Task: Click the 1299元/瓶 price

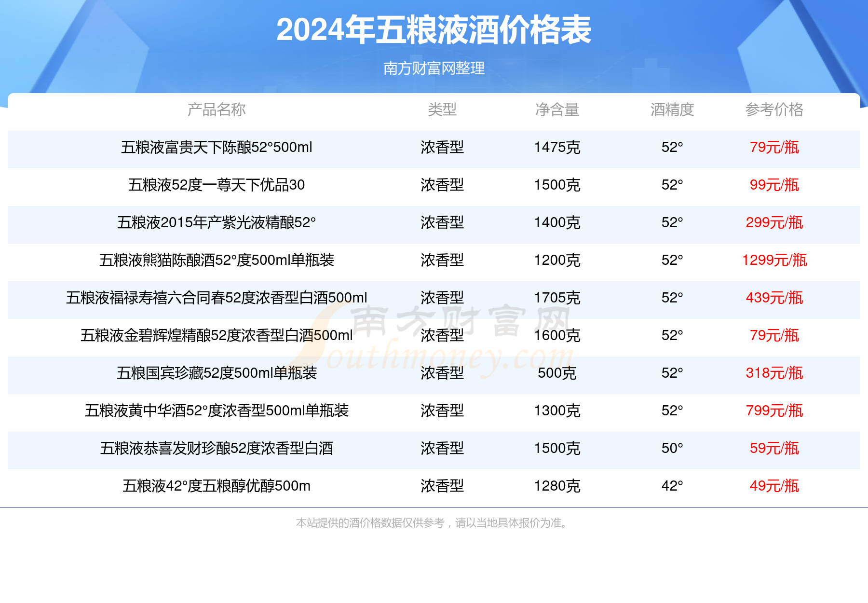Action: point(774,260)
